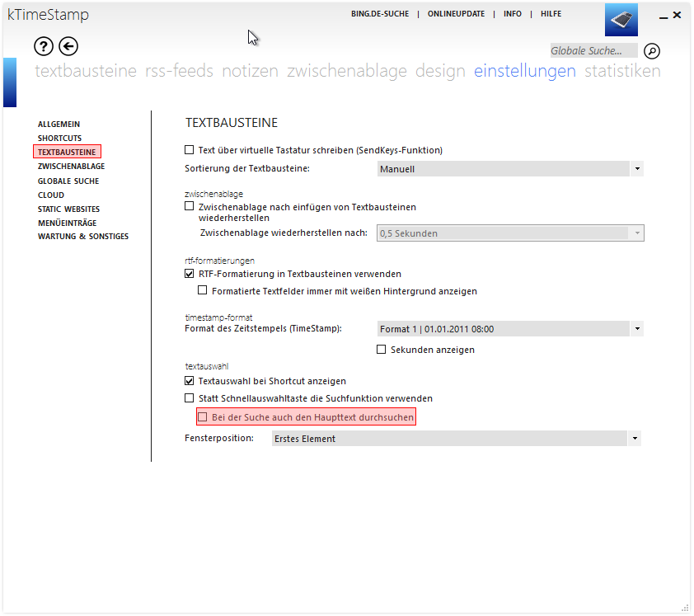Viewport: 694px width, 616px height.
Task: Check Bei der Suche auch Haupttext durchsuchen
Action: tap(203, 417)
